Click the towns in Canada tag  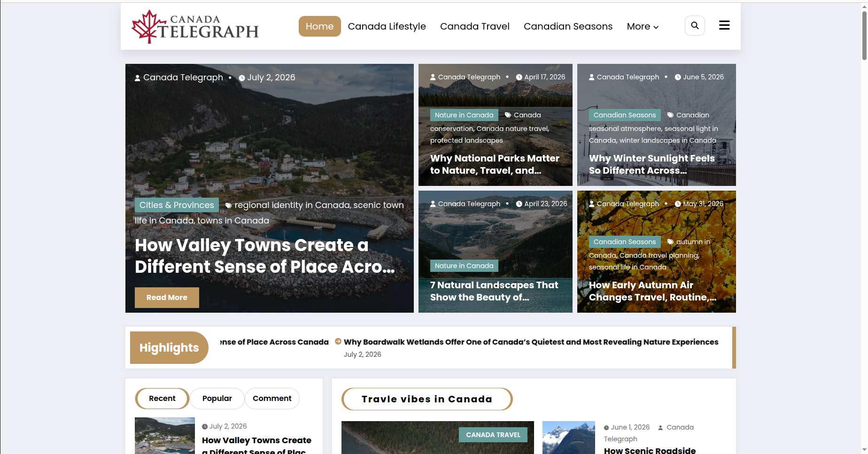[233, 221]
